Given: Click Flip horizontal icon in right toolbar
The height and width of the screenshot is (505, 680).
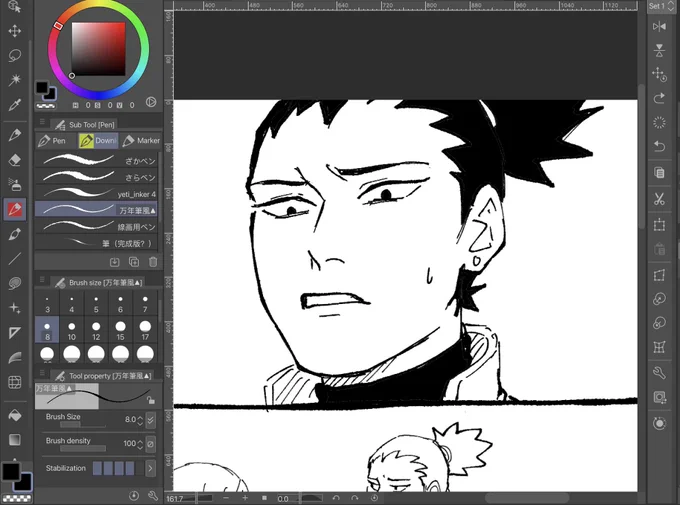Looking at the screenshot, I should (659, 27).
